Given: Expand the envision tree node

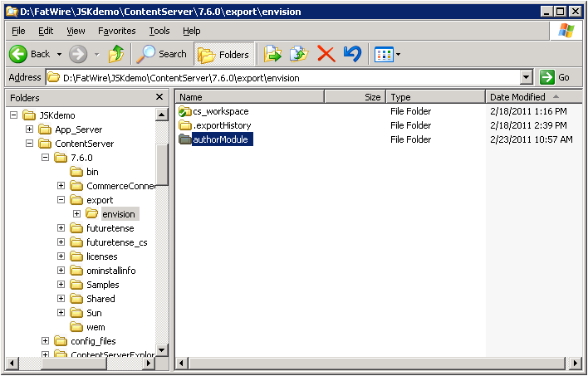Looking at the screenshot, I should pos(76,214).
